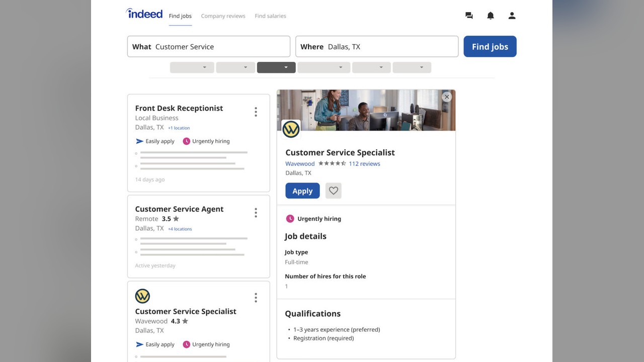Click the star rating beside 112 reviews
644x362 pixels.
click(332, 163)
